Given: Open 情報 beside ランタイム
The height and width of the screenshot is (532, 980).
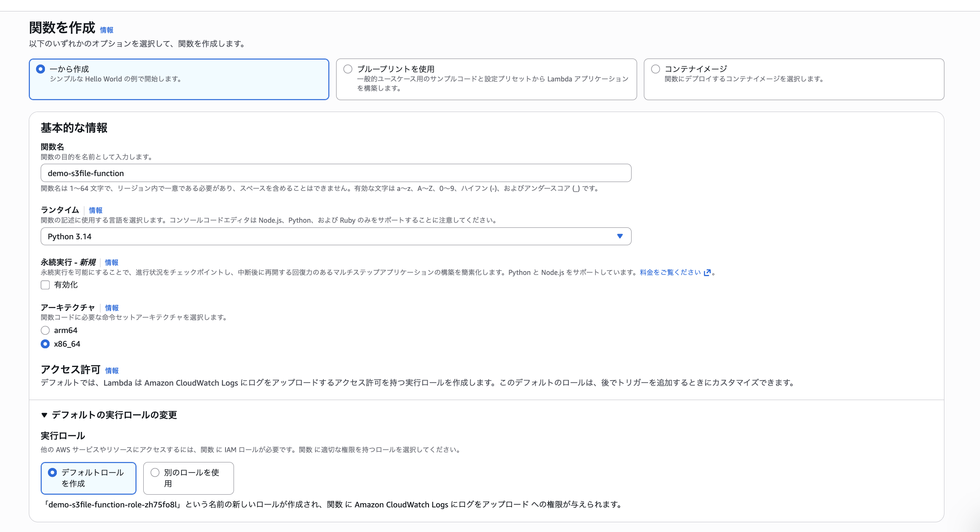Looking at the screenshot, I should 96,210.
